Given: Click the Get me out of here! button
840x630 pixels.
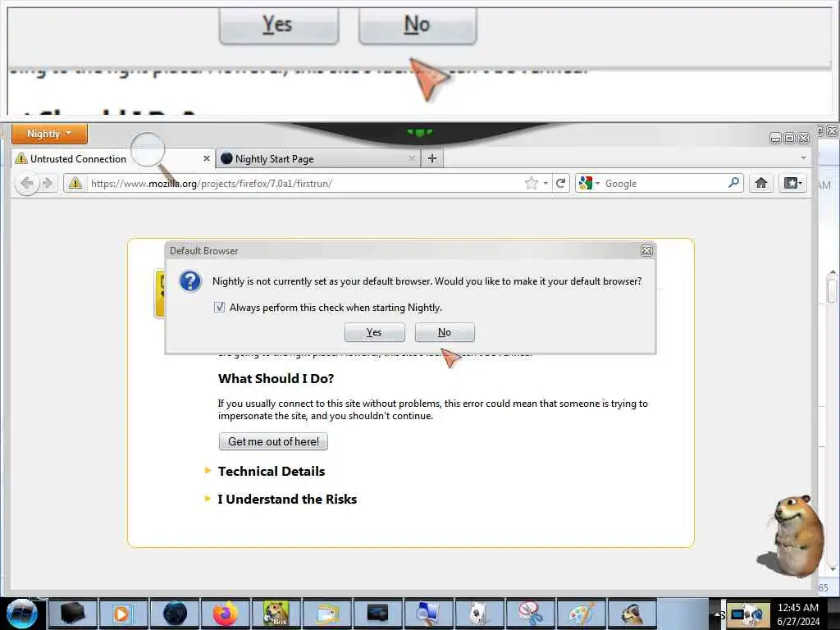Looking at the screenshot, I should click(273, 441).
